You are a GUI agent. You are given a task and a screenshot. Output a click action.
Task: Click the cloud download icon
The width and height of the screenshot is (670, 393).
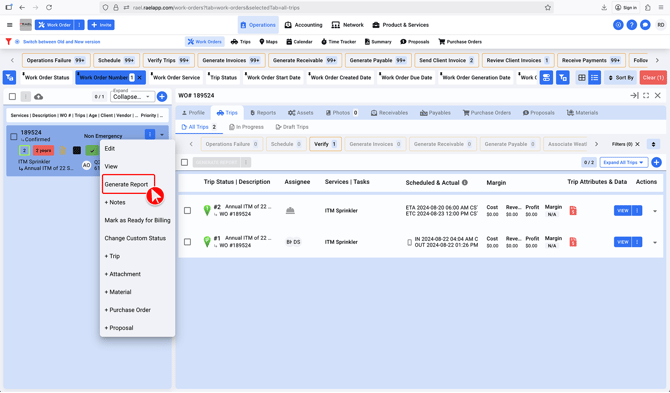click(x=38, y=97)
